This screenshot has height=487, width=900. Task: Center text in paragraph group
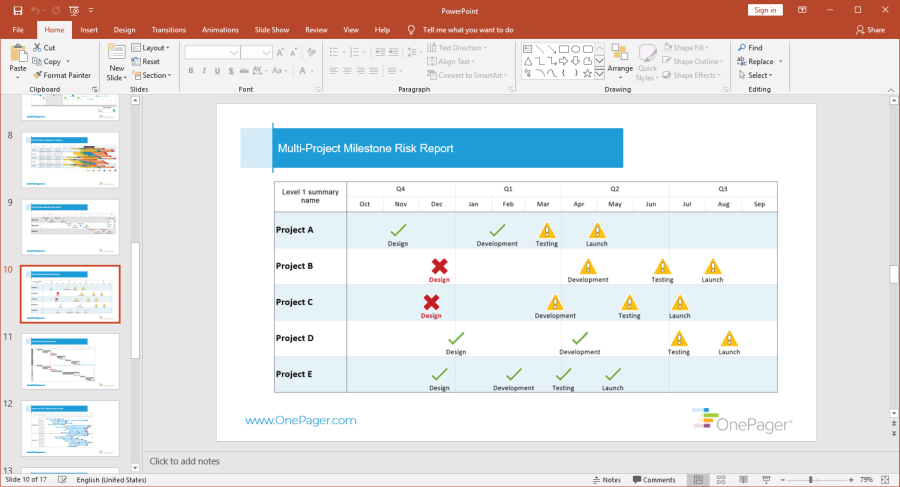click(x=347, y=71)
